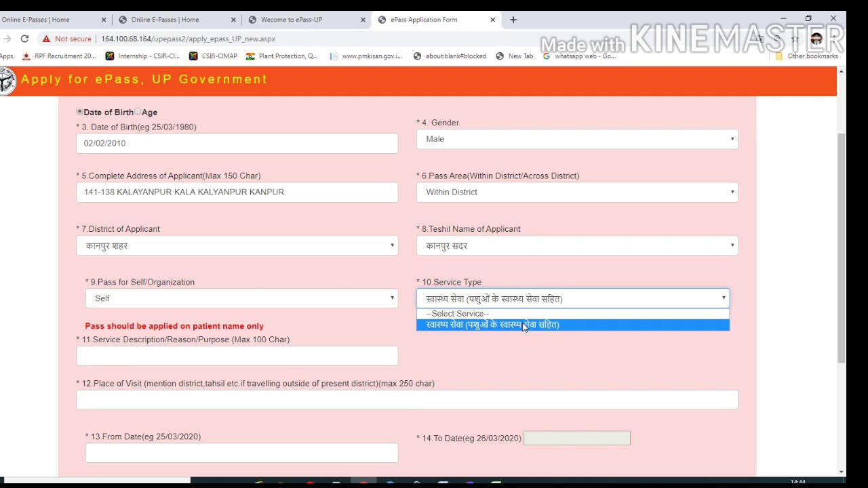This screenshot has height=488, width=868.
Task: Click the Place of Visit input field
Action: 407,400
